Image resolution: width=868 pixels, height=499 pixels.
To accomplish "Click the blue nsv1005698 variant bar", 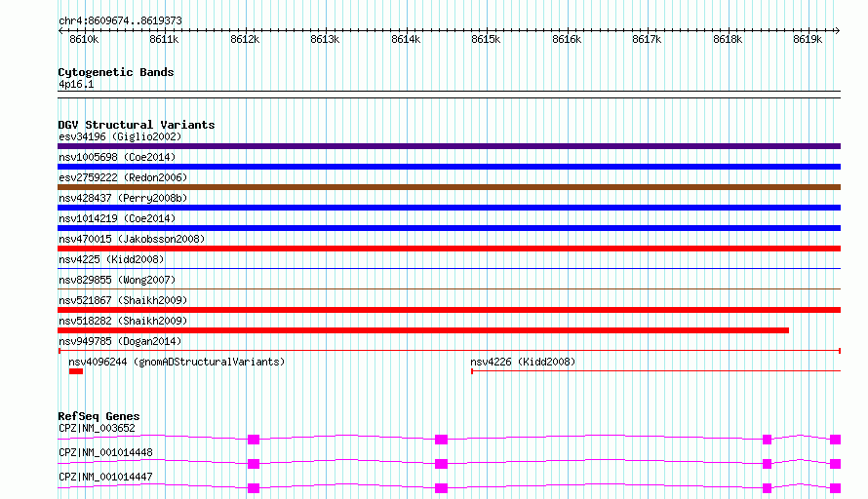I will point(449,167).
